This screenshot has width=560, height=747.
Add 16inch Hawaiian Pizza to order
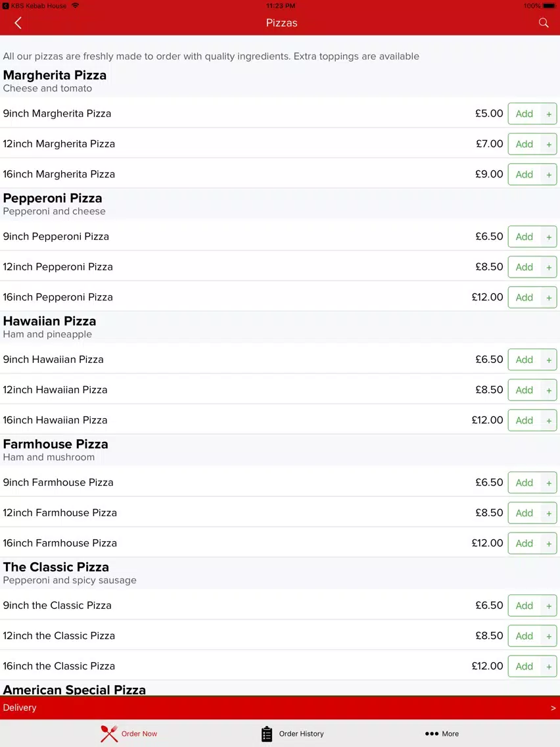click(x=525, y=421)
